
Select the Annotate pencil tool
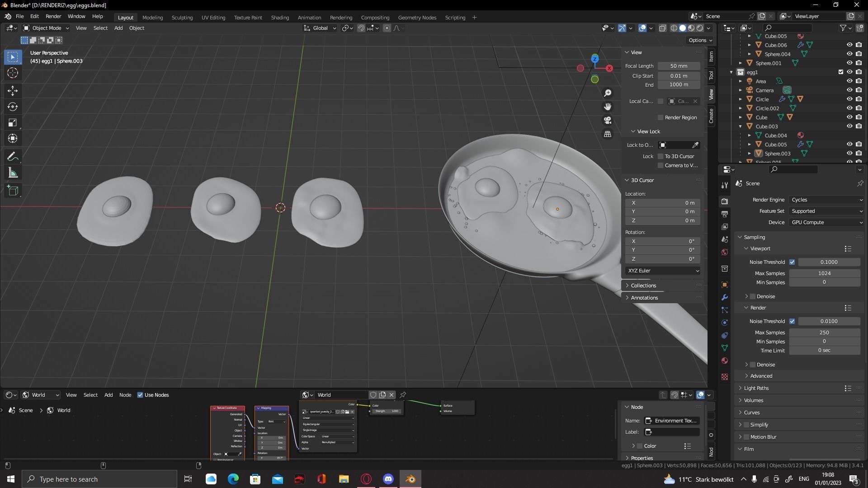tap(13, 157)
